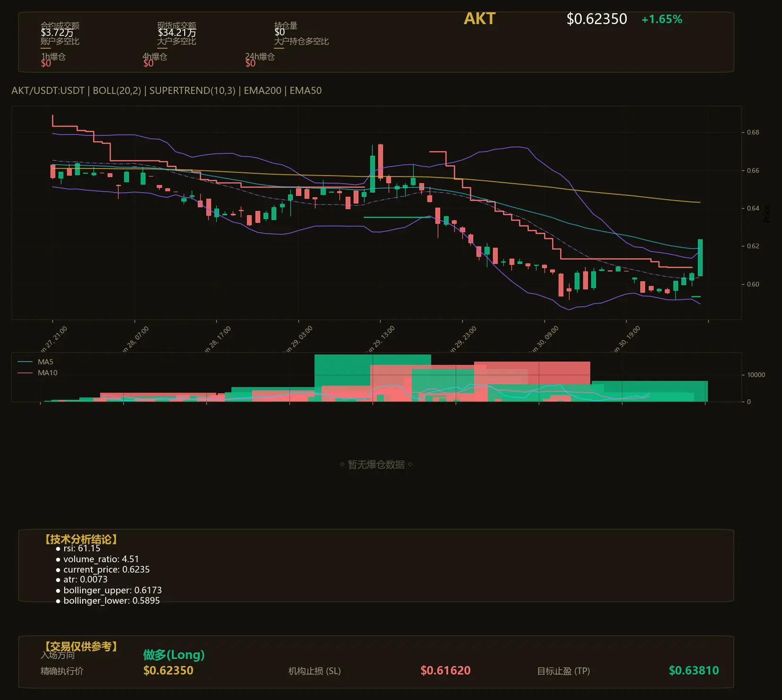Image resolution: width=782 pixels, height=700 pixels.
Task: Click the 交易仅供参考 heading
Action: pos(81,646)
